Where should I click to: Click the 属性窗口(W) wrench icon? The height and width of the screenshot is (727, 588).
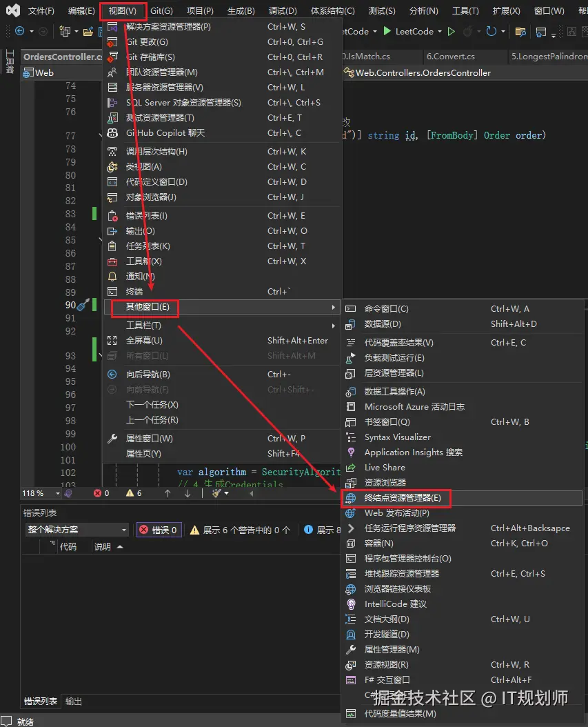click(x=112, y=439)
